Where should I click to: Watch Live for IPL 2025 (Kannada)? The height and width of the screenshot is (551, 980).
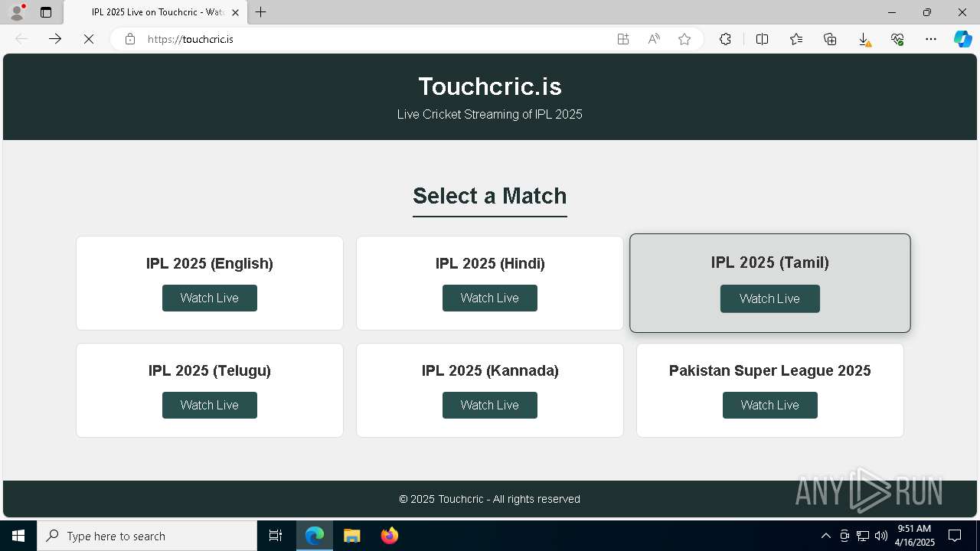pyautogui.click(x=490, y=406)
